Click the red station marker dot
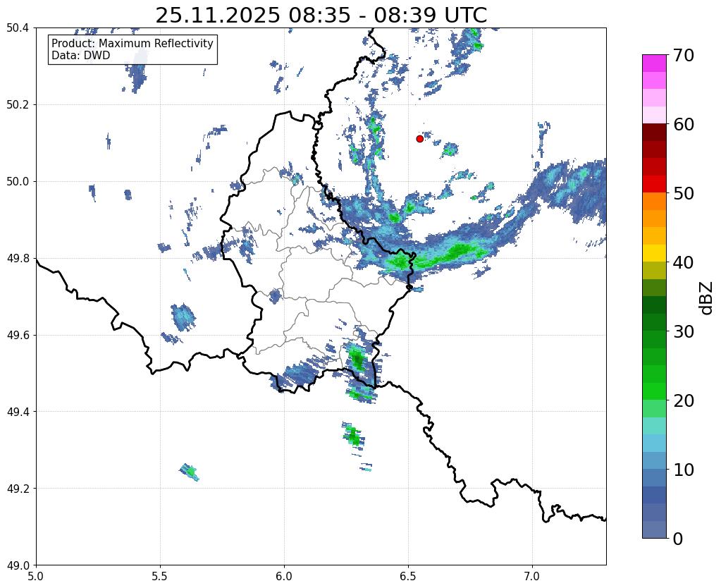The image size is (721, 588). 419,138
